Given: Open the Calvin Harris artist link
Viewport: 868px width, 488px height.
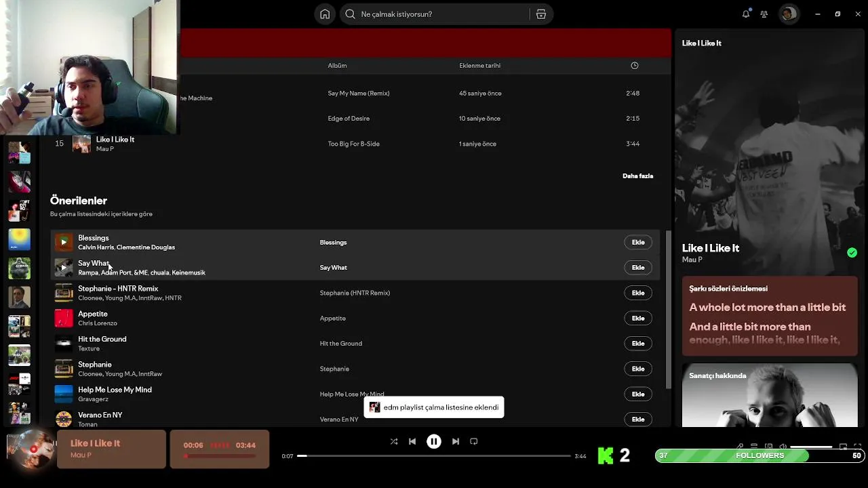Looking at the screenshot, I should point(96,247).
